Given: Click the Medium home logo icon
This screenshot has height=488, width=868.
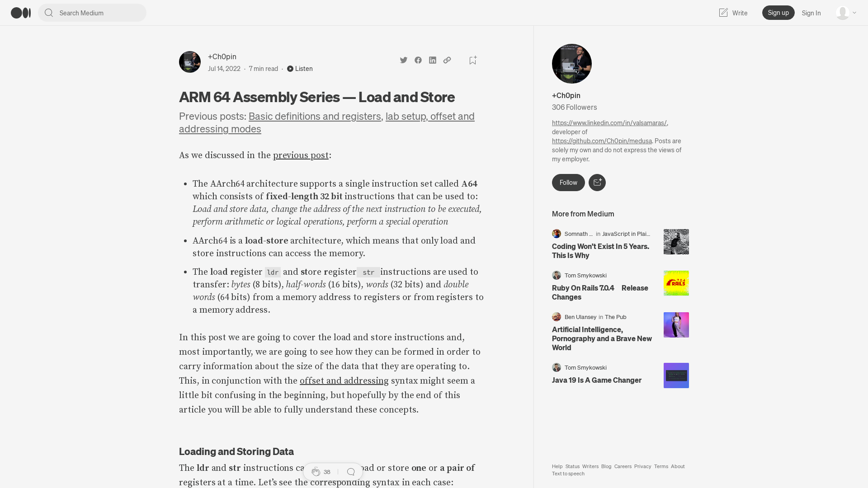Looking at the screenshot, I should coord(20,13).
